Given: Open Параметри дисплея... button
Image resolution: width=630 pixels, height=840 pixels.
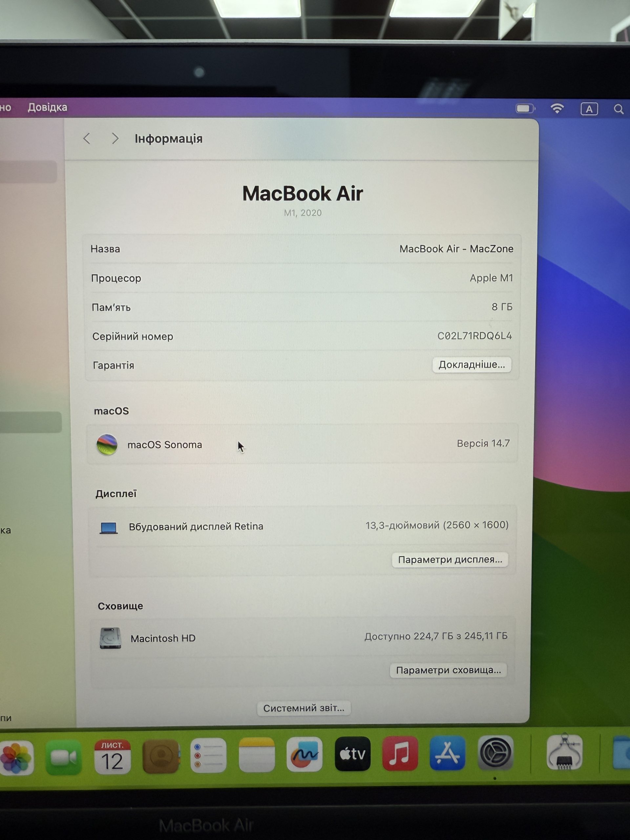Looking at the screenshot, I should coord(450,559).
